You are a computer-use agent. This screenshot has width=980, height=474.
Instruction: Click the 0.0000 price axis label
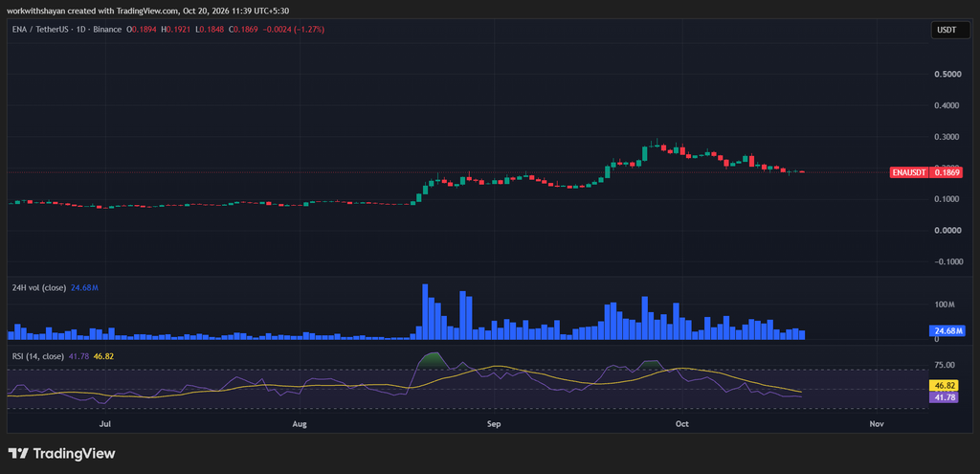[x=948, y=230]
